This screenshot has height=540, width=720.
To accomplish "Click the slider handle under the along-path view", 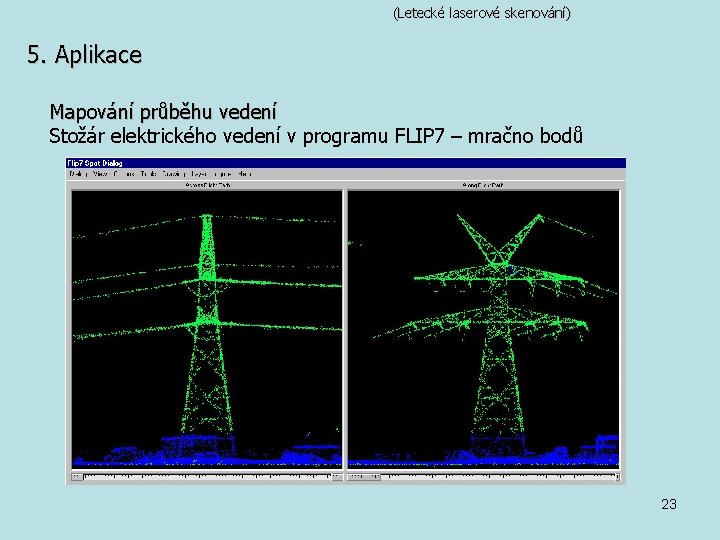I will (364, 477).
